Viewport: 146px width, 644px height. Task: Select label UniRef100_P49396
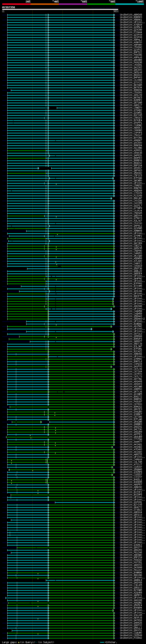point(131,55)
